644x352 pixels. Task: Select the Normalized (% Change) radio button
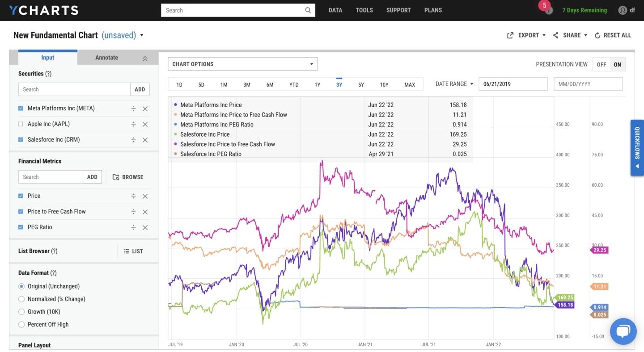pyautogui.click(x=21, y=299)
